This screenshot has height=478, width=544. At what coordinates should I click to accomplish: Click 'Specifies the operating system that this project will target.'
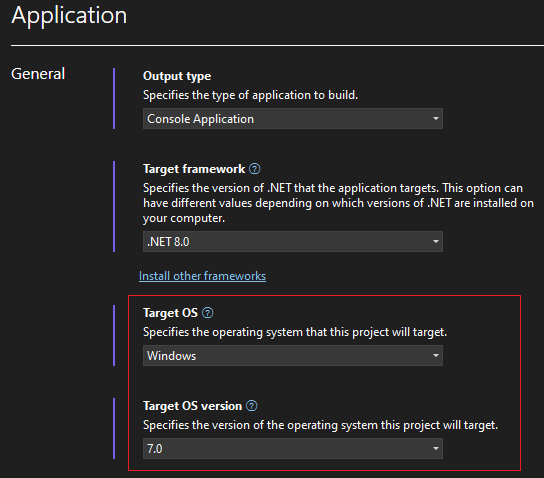point(295,332)
